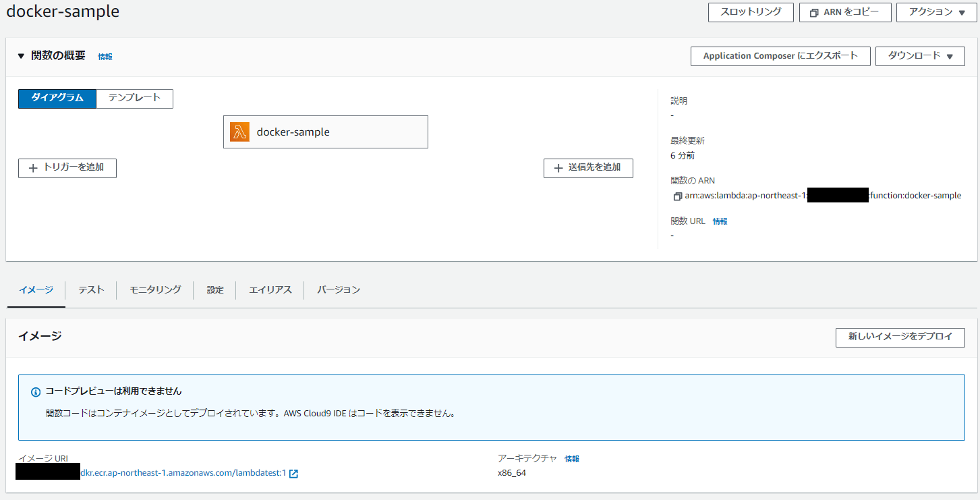Click 送信先を追加 button
The image size is (980, 500).
(x=588, y=168)
